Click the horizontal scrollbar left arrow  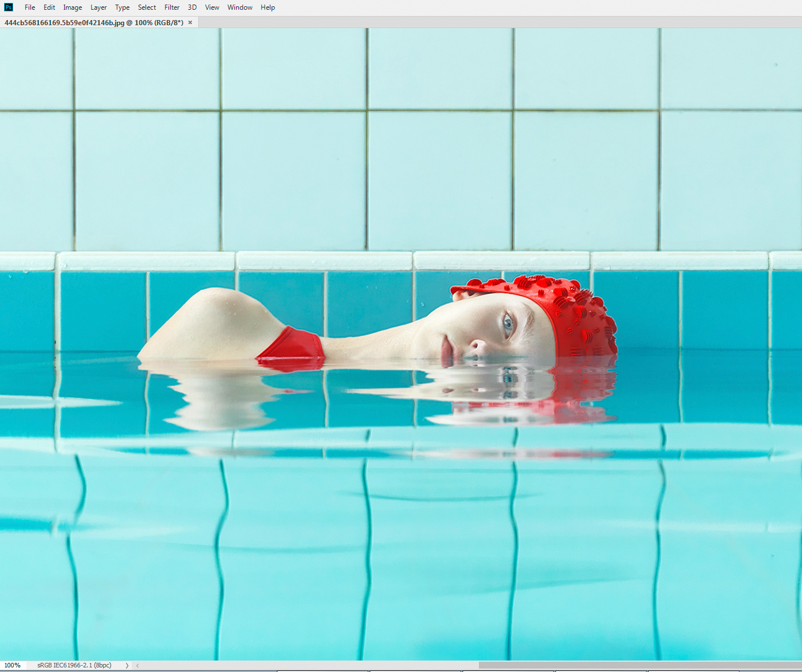[x=137, y=665]
